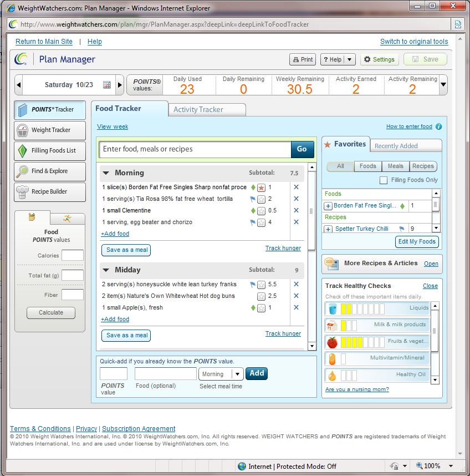Open the Help dropdown arrow

(350, 59)
